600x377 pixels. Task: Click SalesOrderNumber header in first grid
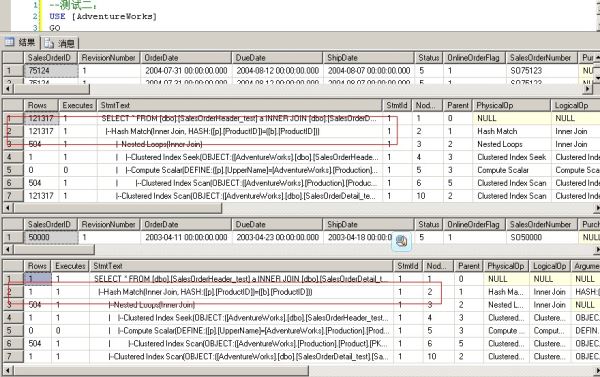(541, 58)
